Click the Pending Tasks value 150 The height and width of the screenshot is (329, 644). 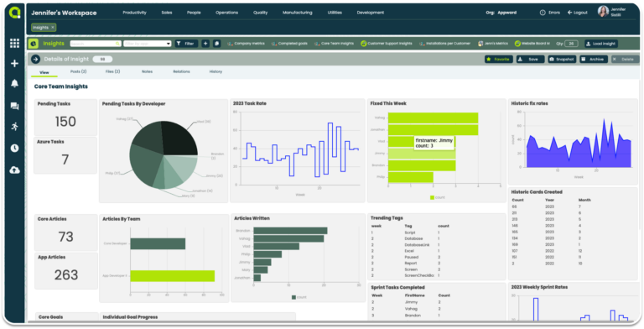[65, 122]
